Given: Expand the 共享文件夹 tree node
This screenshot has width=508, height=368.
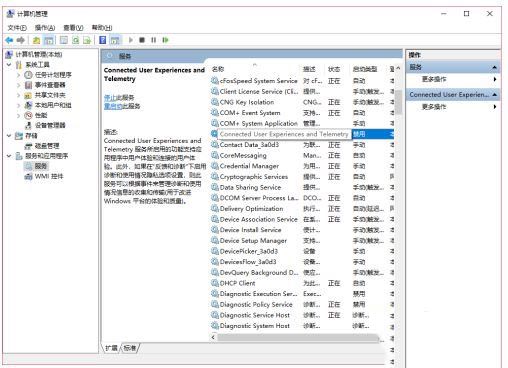Looking at the screenshot, I should (x=19, y=95).
